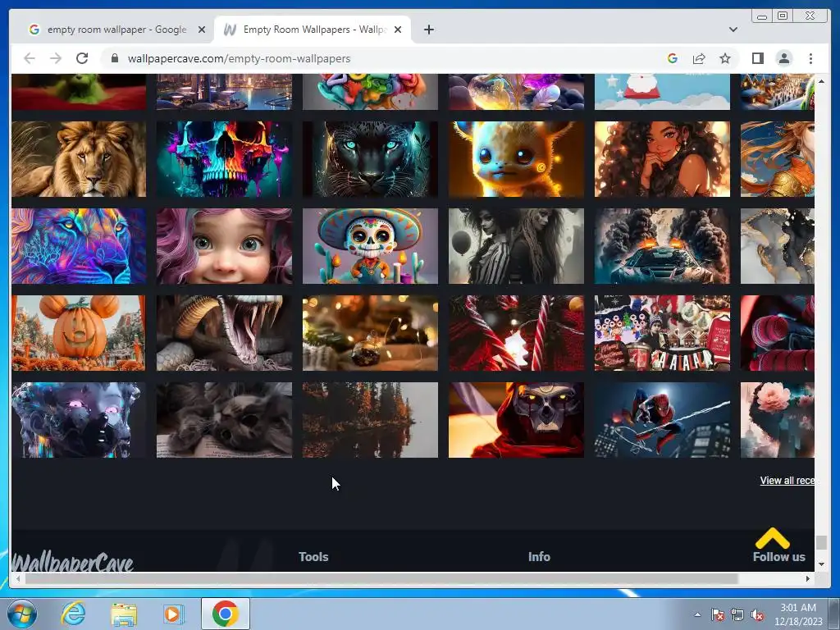Screen dimensions: 840x630
Task: Click the Chrome taskbar button
Action: click(x=225, y=614)
